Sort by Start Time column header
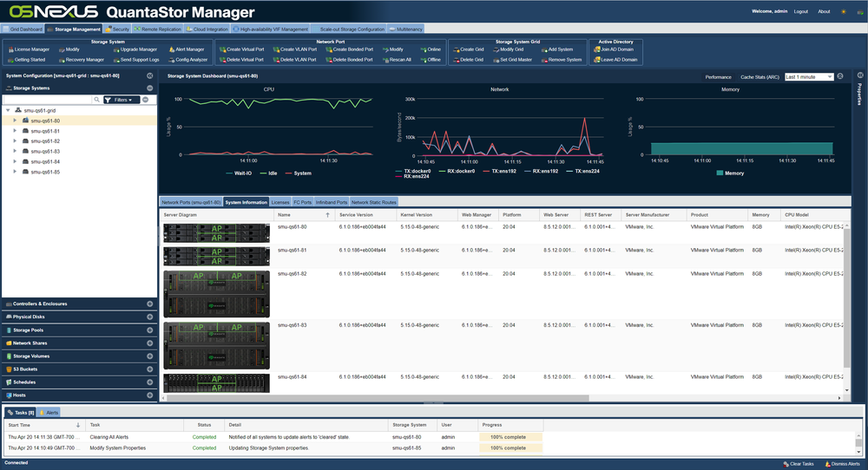The width and height of the screenshot is (868, 470). click(x=43, y=425)
